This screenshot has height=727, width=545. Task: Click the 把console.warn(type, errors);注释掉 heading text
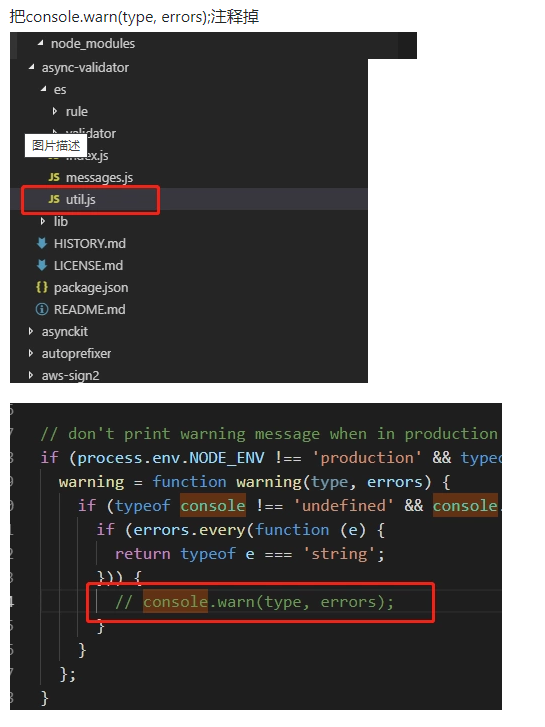(x=134, y=17)
